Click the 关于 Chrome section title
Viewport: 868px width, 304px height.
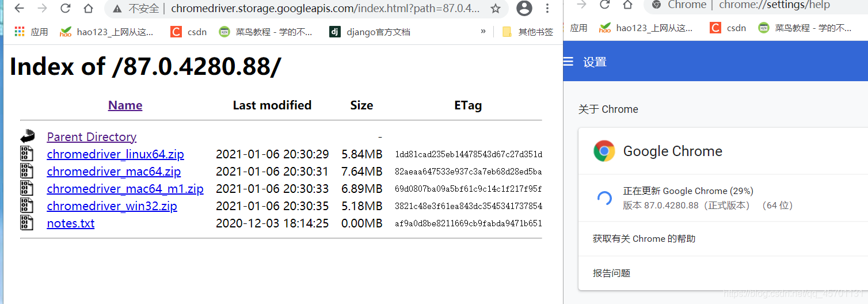coord(608,109)
